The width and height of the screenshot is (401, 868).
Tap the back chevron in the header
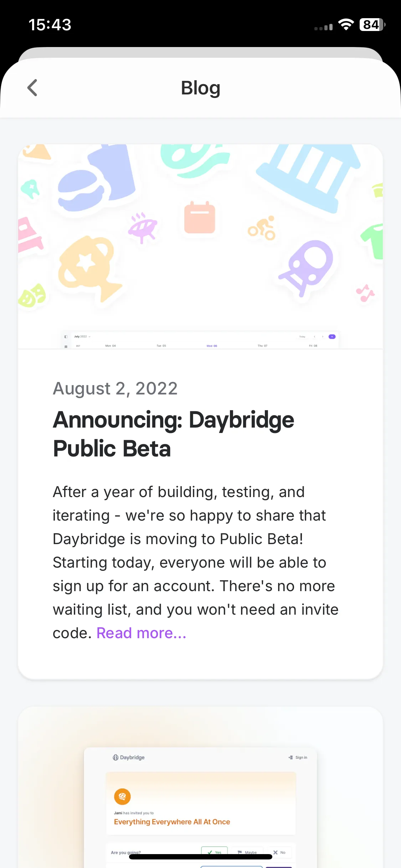pyautogui.click(x=32, y=88)
